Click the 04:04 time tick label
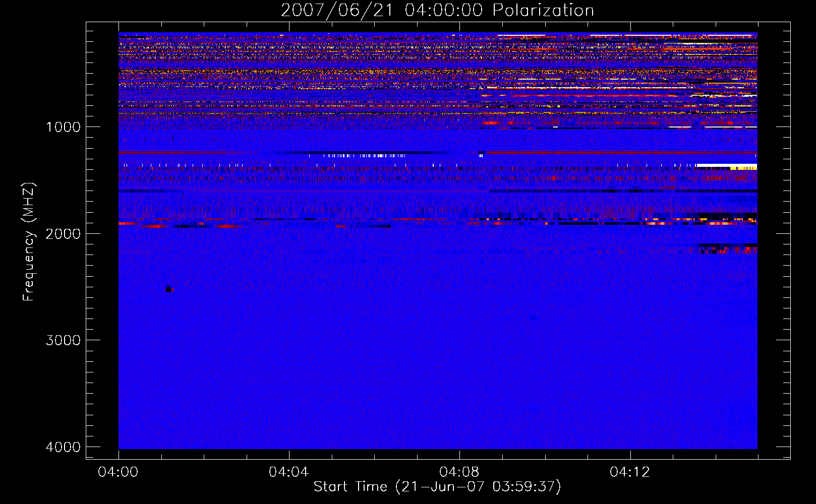Viewport: 816px width, 504px height. (288, 472)
